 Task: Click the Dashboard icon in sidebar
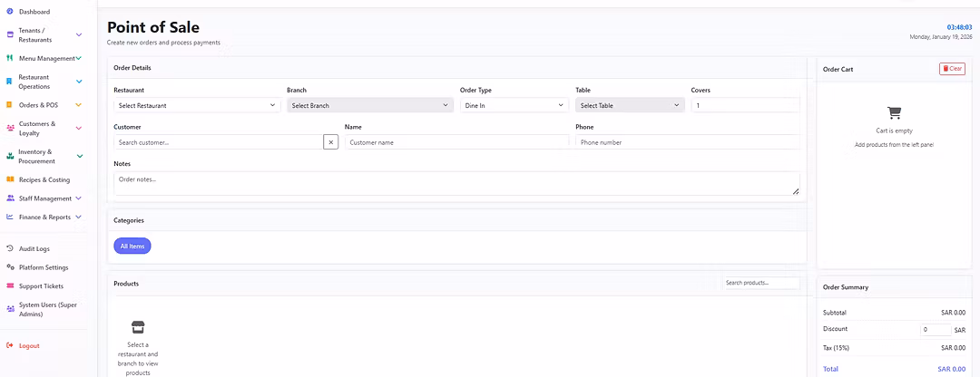tap(9, 12)
